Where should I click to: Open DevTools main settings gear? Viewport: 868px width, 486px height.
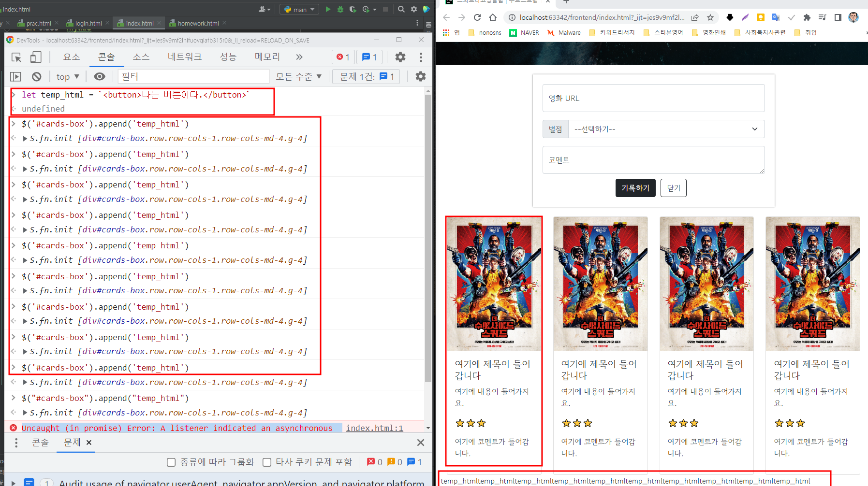coord(400,57)
